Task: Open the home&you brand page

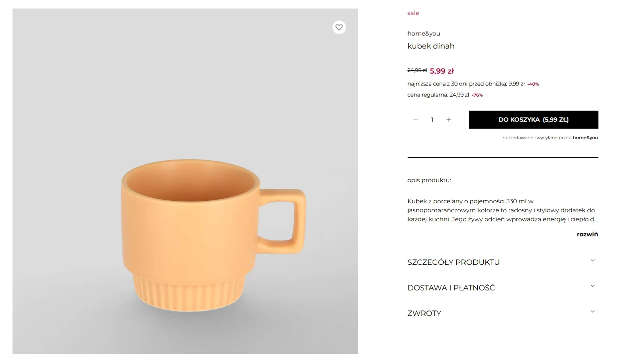Action: coord(423,34)
